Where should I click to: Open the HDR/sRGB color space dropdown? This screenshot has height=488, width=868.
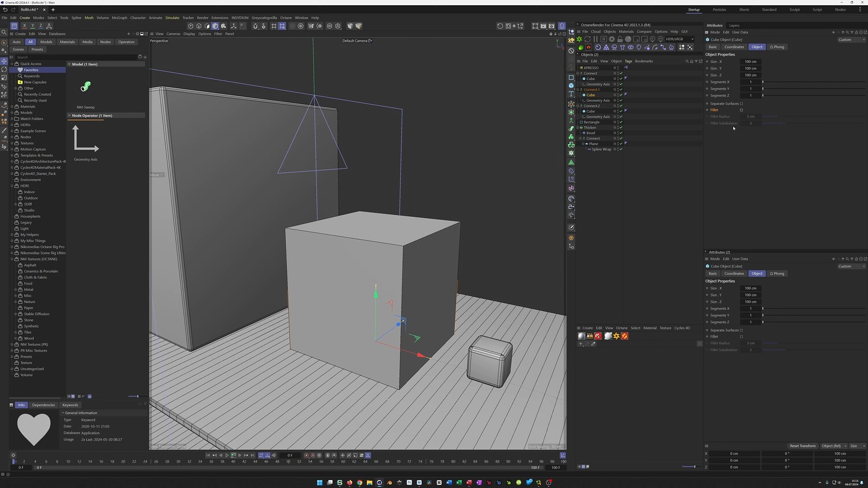point(679,39)
